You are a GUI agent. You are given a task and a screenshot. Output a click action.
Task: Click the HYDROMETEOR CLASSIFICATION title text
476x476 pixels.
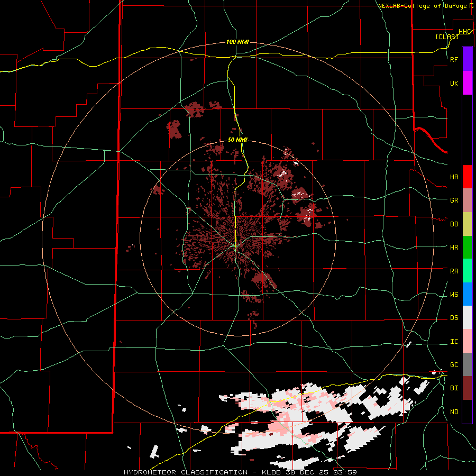point(186,472)
